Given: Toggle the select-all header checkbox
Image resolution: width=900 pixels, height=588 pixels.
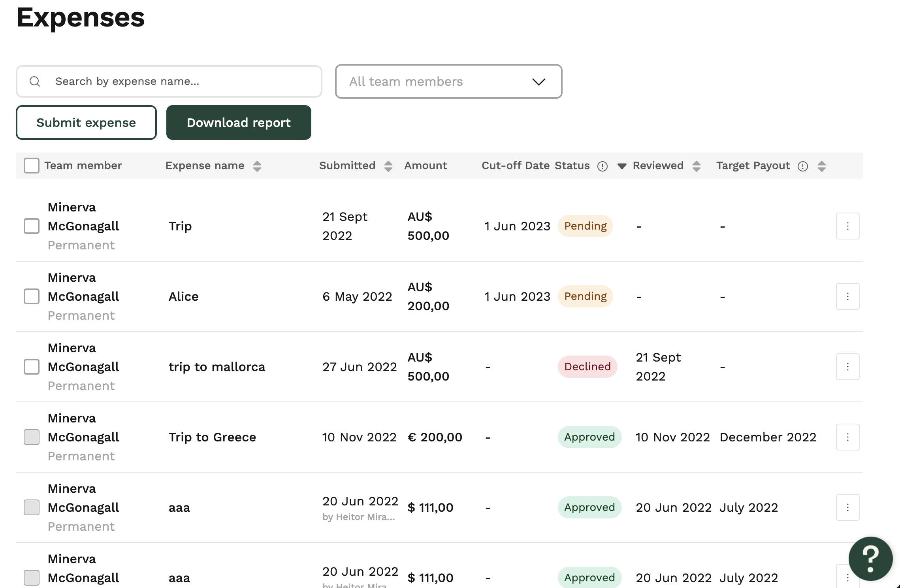Looking at the screenshot, I should 32,166.
